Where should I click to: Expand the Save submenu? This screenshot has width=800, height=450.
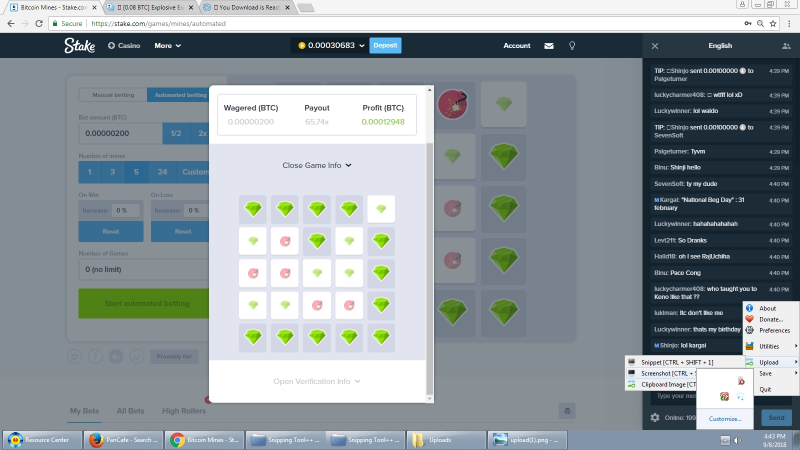[x=772, y=373]
